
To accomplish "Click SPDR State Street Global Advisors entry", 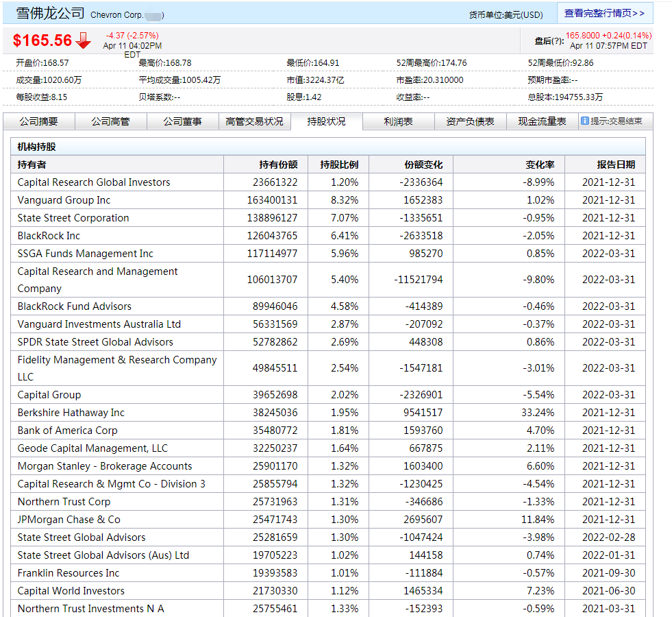I will click(95, 342).
